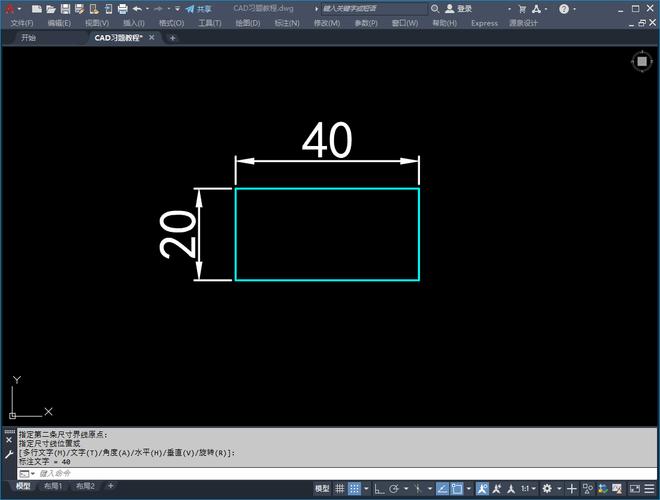Open the AutoCAD application menu logo
660x500 pixels.
[10, 9]
